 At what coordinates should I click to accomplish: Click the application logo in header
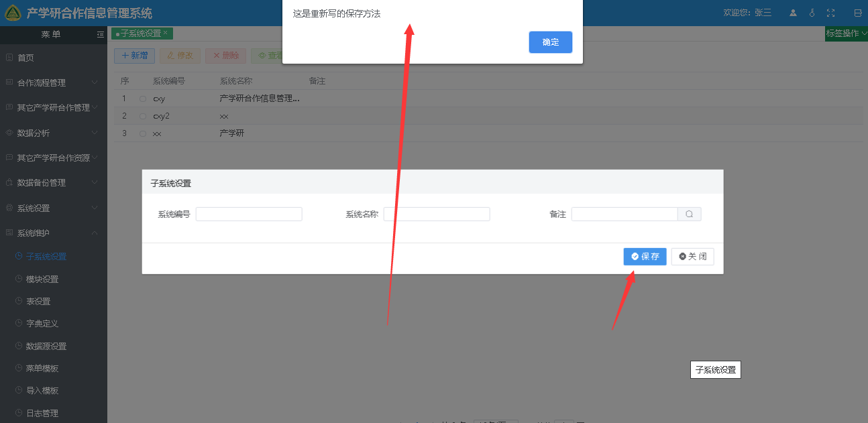coord(13,13)
